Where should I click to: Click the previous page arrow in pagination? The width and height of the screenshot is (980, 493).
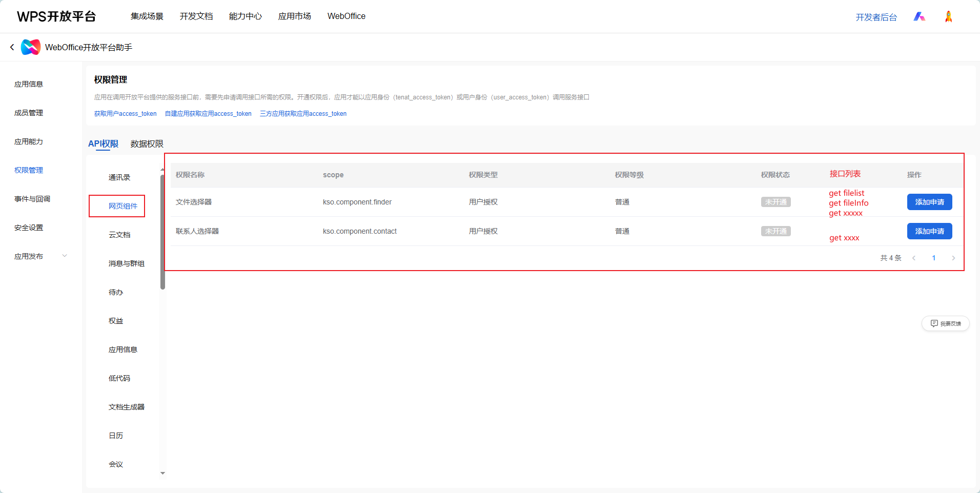[x=914, y=258]
